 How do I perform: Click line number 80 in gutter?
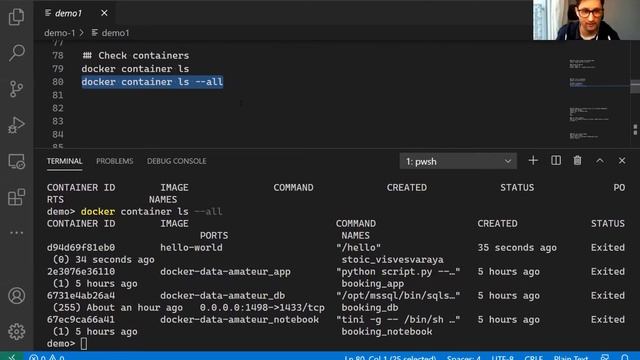point(58,82)
